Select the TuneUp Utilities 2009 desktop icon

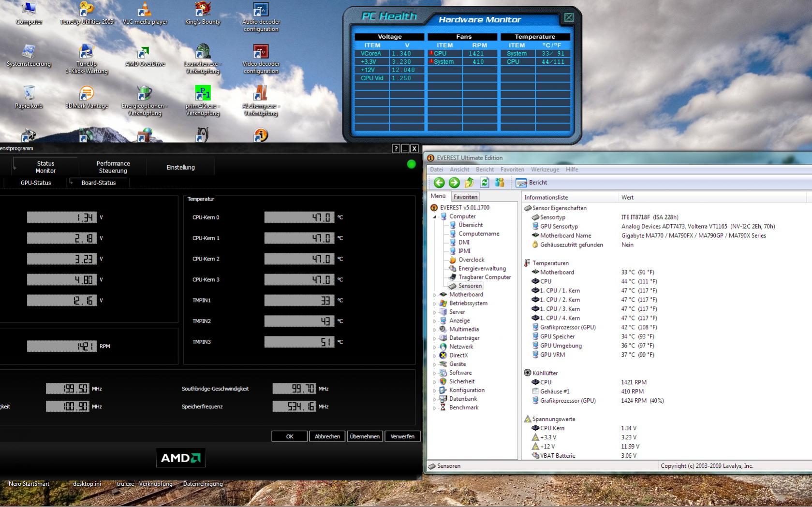click(87, 14)
